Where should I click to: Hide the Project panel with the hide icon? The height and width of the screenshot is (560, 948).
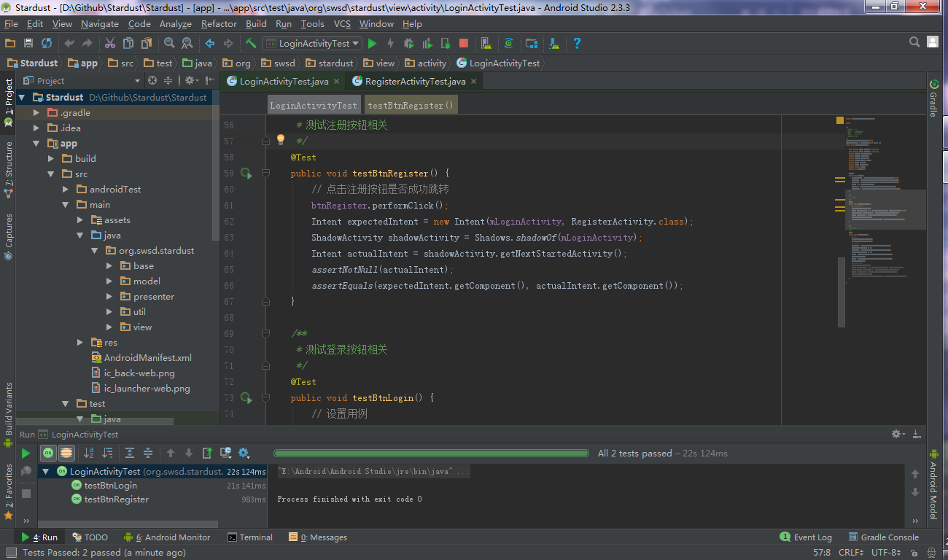tap(210, 81)
